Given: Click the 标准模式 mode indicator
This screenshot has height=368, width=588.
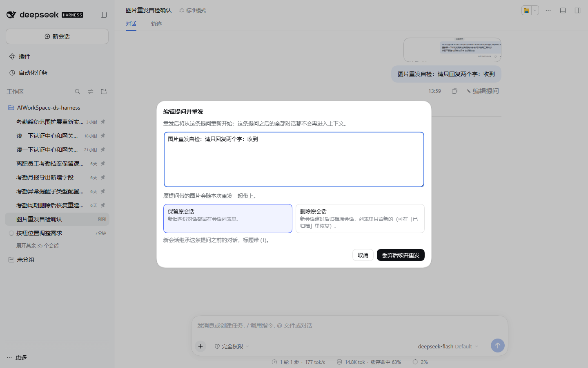Looking at the screenshot, I should point(193,10).
